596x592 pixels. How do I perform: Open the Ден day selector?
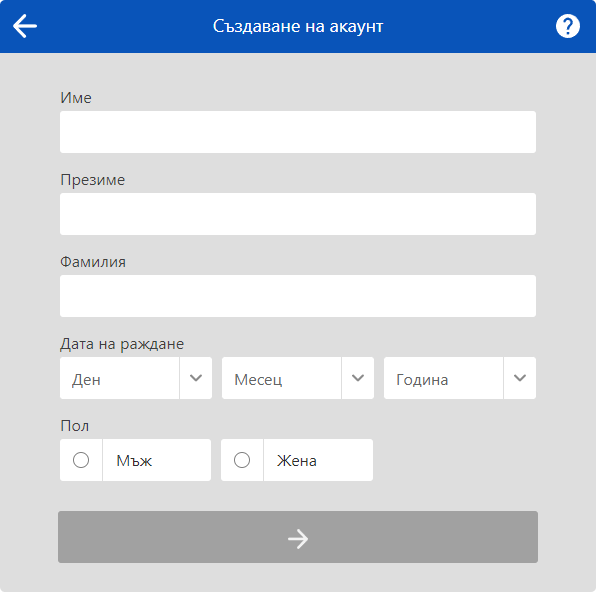pyautogui.click(x=136, y=378)
